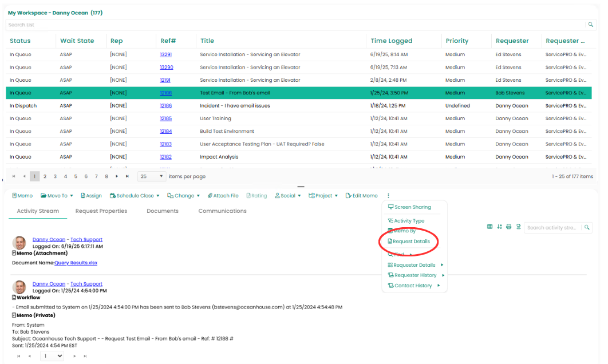
Task: Open reference link 12183
Action: (165, 144)
